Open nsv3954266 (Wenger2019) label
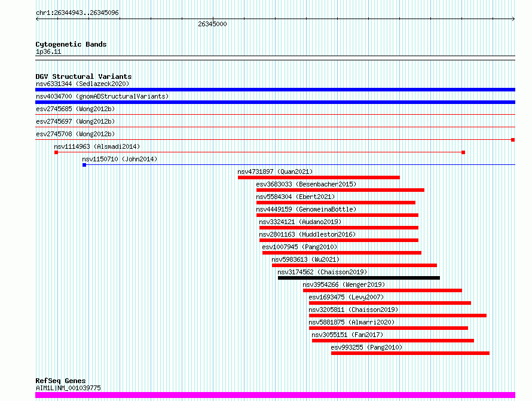Viewport: 532px width, 401px height. [x=344, y=284]
